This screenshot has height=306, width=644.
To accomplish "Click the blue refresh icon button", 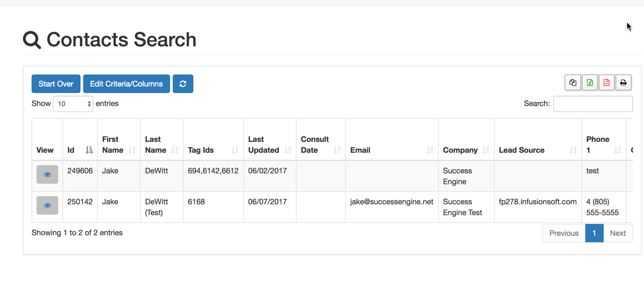I will pyautogui.click(x=183, y=84).
